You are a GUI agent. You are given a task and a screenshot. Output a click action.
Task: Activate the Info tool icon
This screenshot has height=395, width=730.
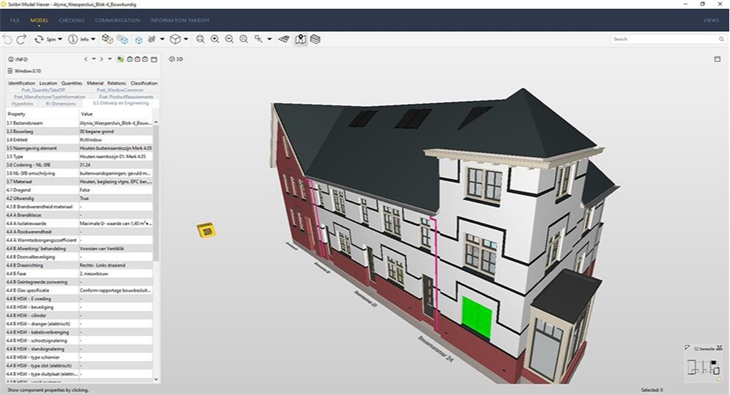coord(73,40)
